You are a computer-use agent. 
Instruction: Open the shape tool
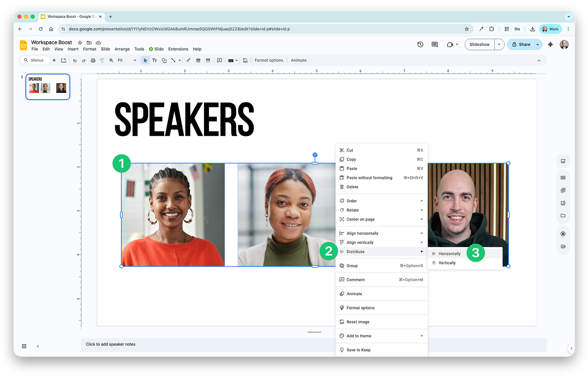164,60
